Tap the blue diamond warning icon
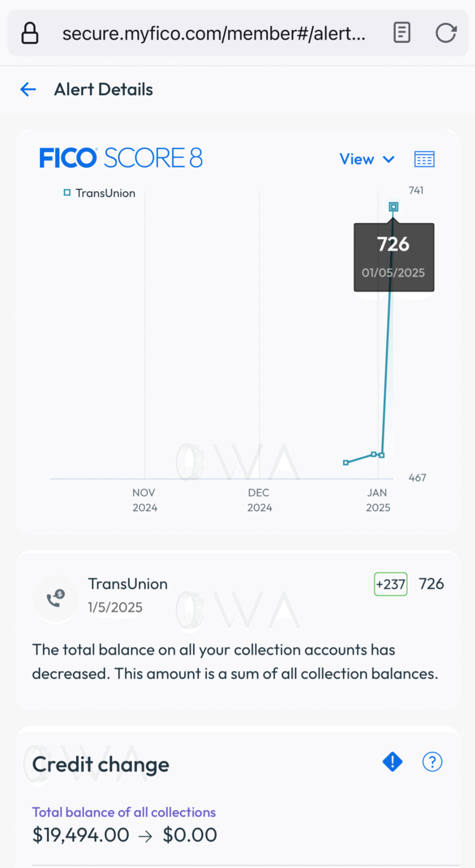The image size is (475, 868). pos(393,762)
